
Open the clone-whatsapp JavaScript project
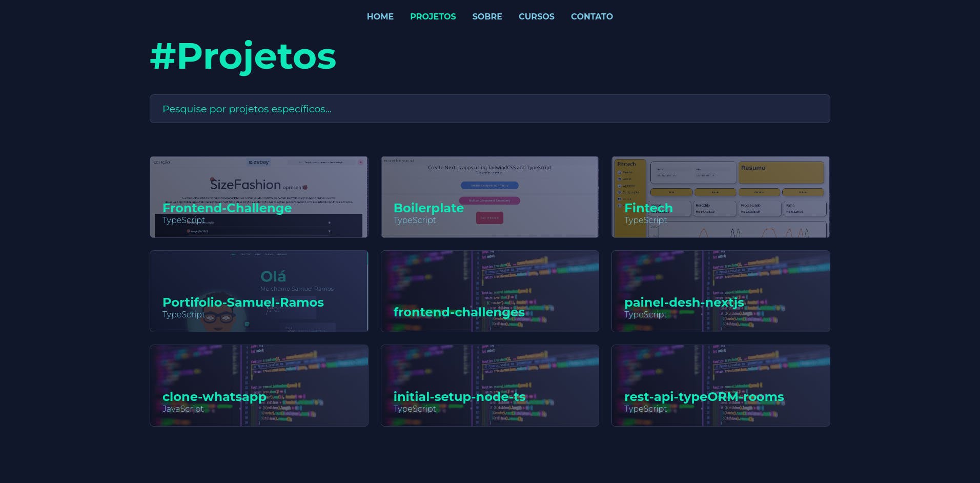[214, 397]
